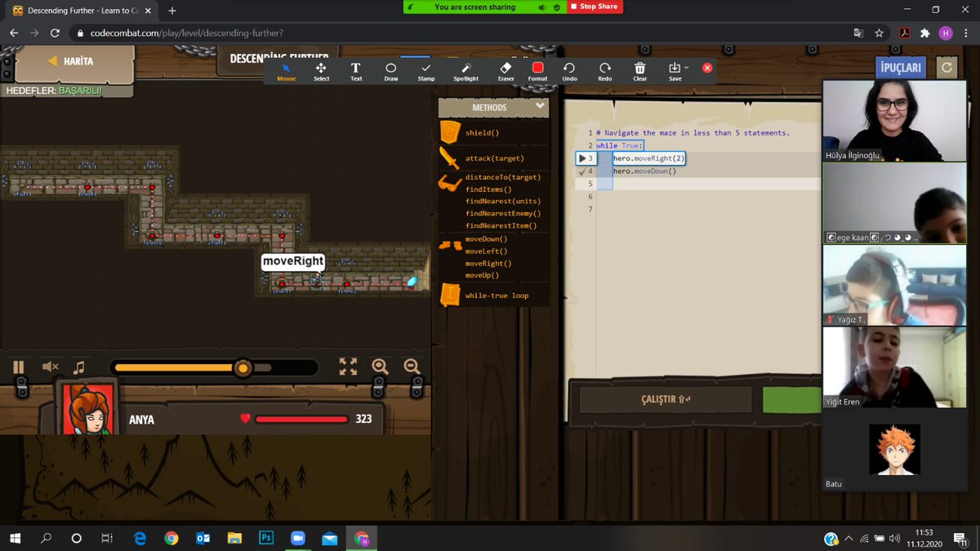Select findNearest(units) method
The height and width of the screenshot is (551, 980).
(x=503, y=202)
